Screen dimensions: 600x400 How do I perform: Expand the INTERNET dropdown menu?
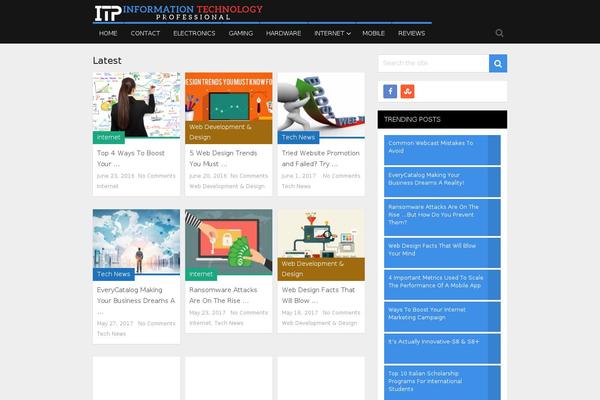coord(332,33)
